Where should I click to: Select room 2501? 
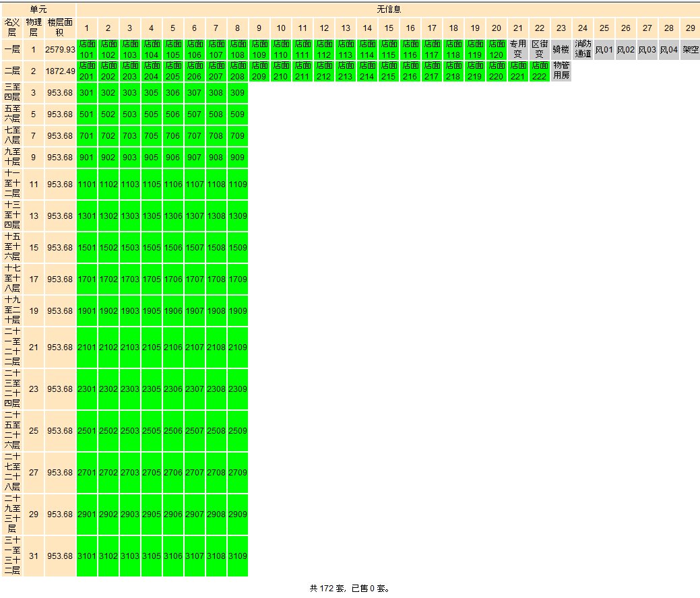pyautogui.click(x=87, y=430)
